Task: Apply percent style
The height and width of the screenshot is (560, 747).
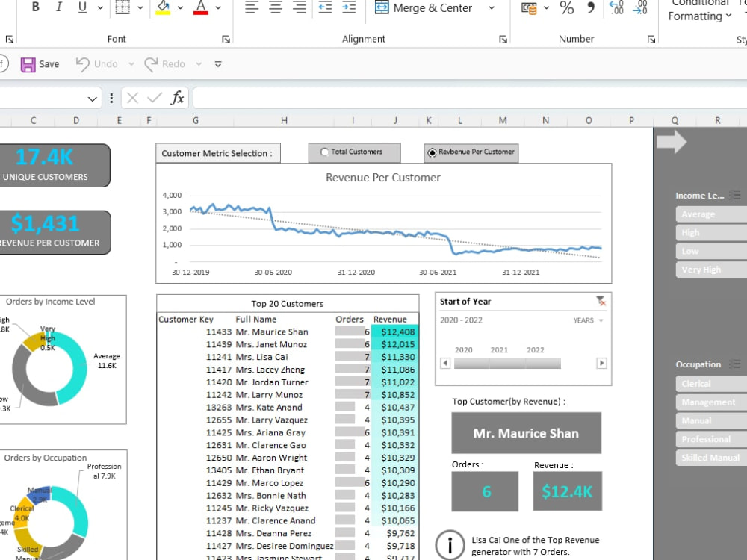Action: (x=566, y=7)
